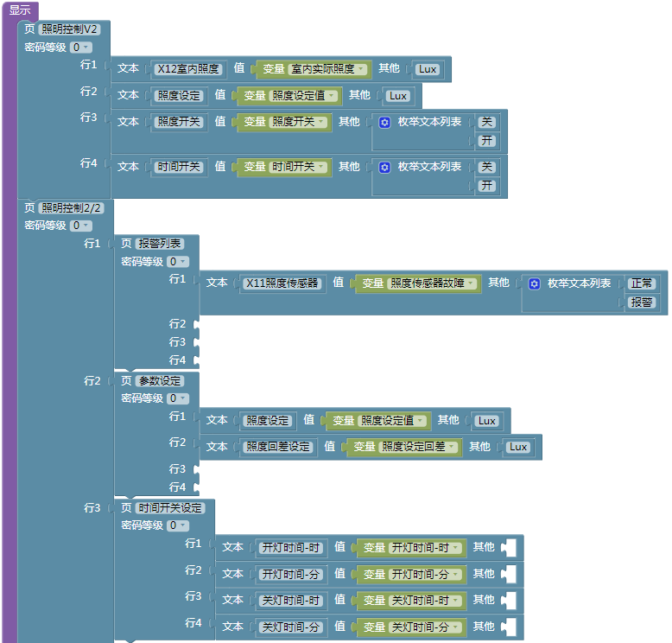Edit 关 enum value in 时间开关 row
Image resolution: width=672 pixels, height=643 pixels.
(x=487, y=167)
